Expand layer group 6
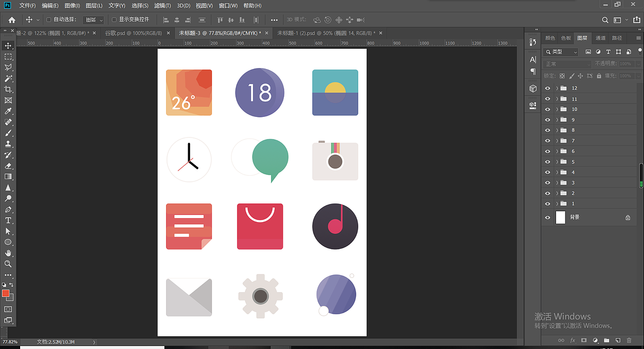The image size is (644, 349). click(x=557, y=151)
